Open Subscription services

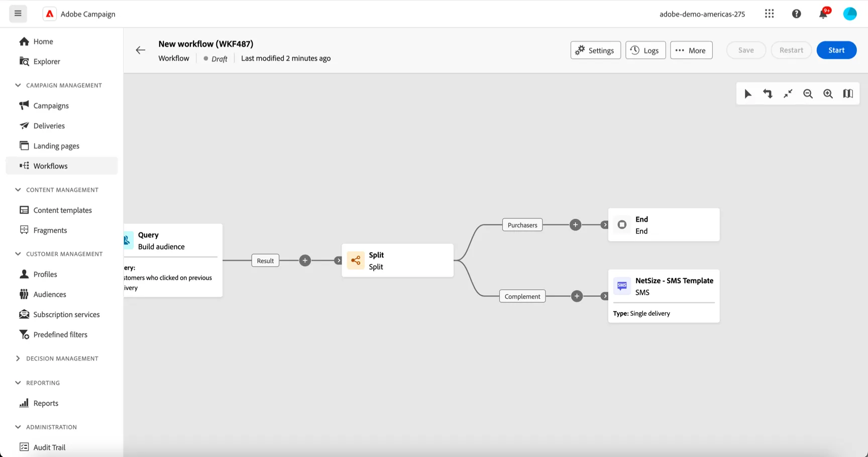62,314
